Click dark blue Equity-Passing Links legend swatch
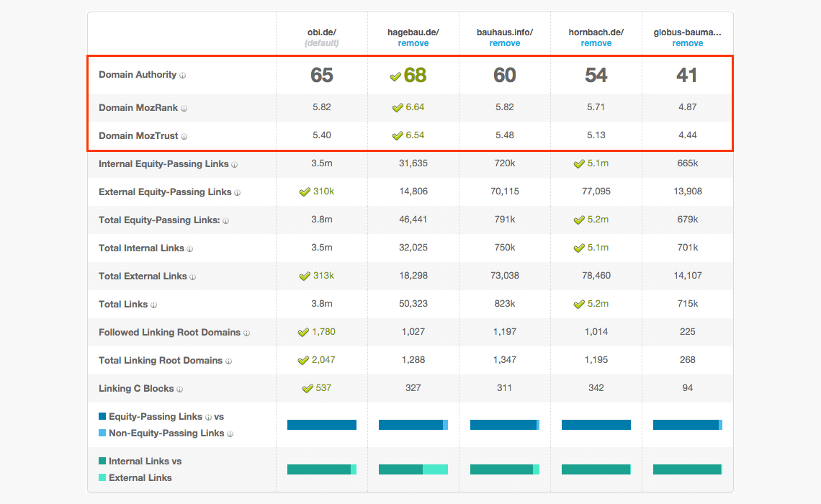The height and width of the screenshot is (504, 821). click(x=102, y=417)
